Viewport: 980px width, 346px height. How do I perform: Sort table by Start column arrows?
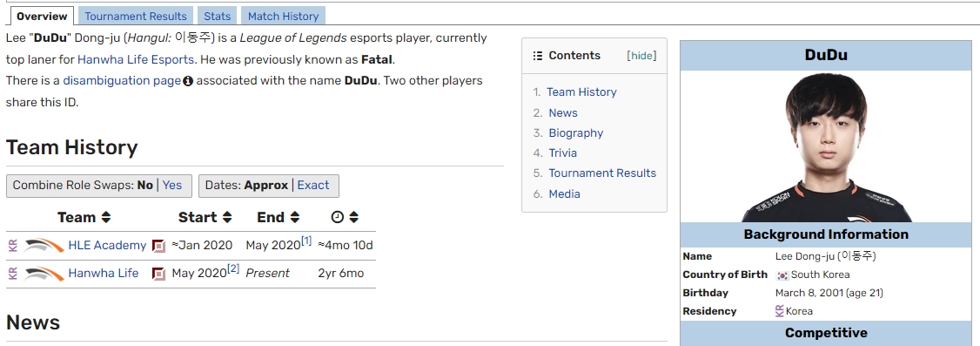tap(227, 218)
